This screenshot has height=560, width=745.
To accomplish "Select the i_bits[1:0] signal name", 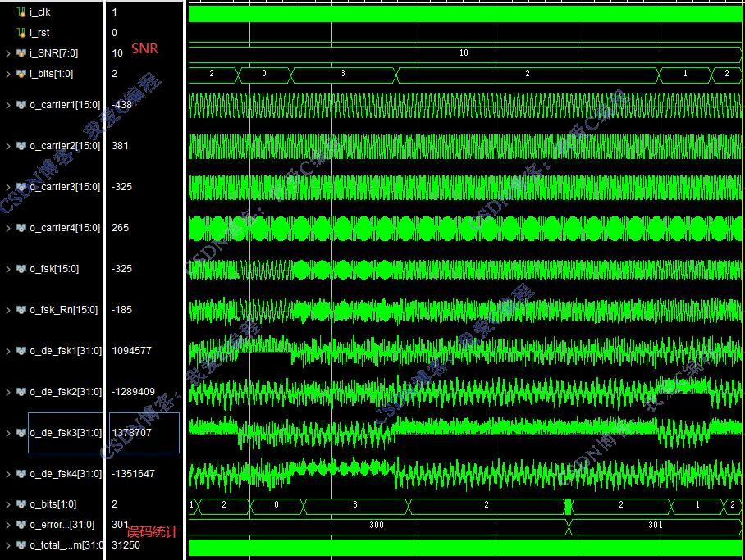I will [52, 74].
